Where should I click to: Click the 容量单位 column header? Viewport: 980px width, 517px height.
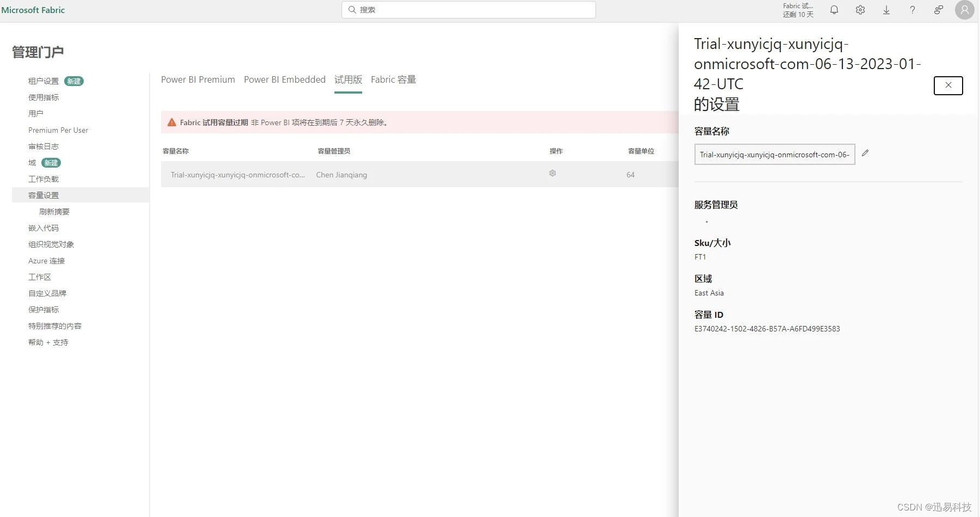pos(641,151)
